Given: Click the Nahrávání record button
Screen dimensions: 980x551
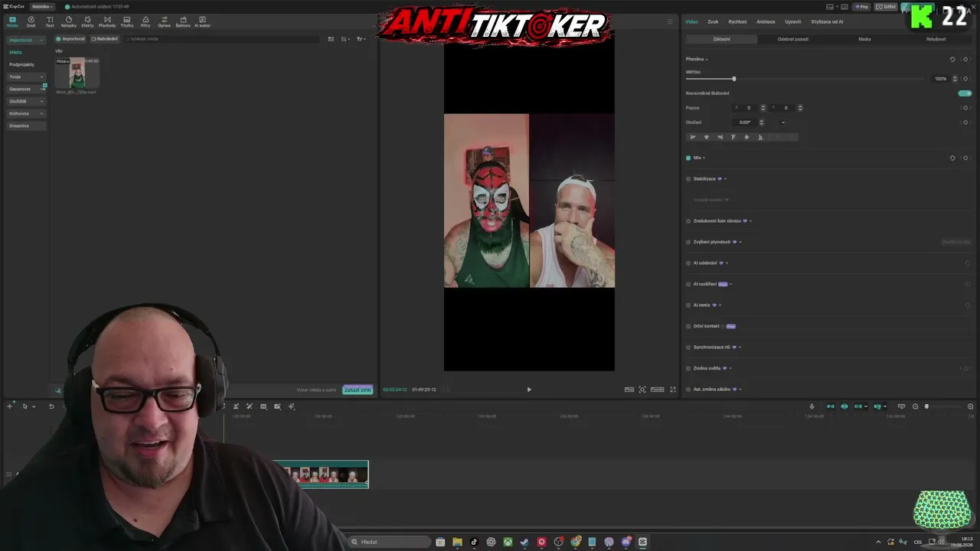Looking at the screenshot, I should point(105,39).
